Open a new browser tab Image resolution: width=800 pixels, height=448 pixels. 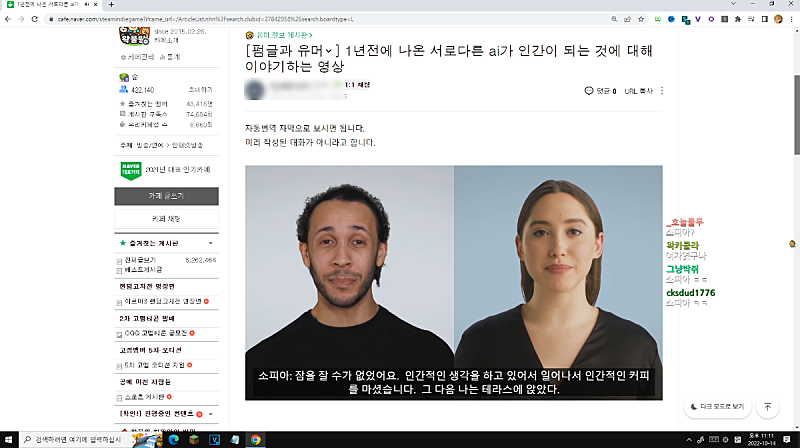pyautogui.click(x=110, y=5)
